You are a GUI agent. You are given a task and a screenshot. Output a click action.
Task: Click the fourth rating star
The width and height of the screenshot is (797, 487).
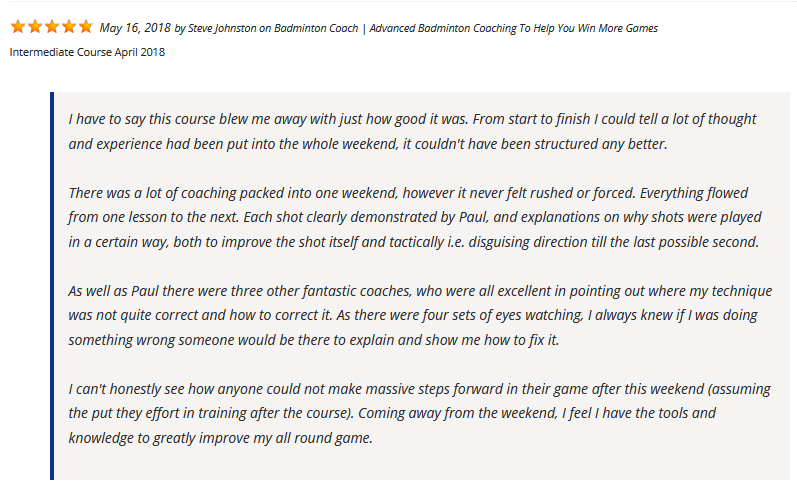68,27
